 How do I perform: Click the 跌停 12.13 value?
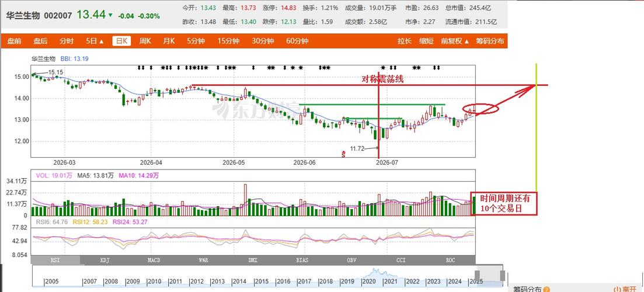(x=289, y=22)
